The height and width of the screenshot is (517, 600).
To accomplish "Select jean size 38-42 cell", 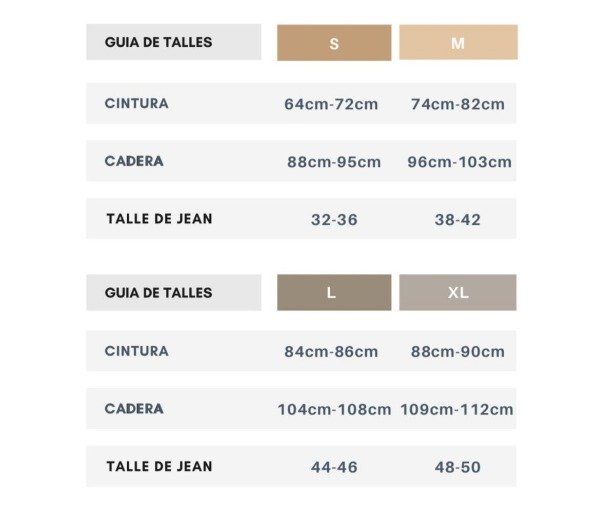I will tap(458, 220).
